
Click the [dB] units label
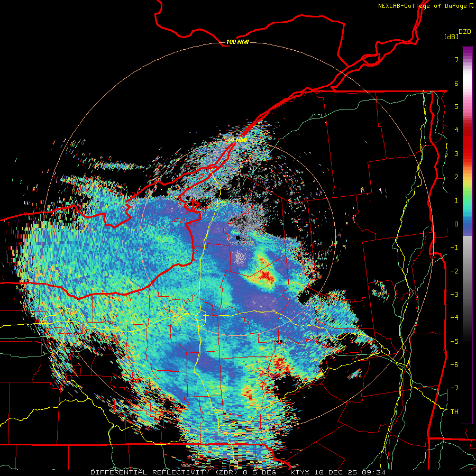pyautogui.click(x=451, y=36)
